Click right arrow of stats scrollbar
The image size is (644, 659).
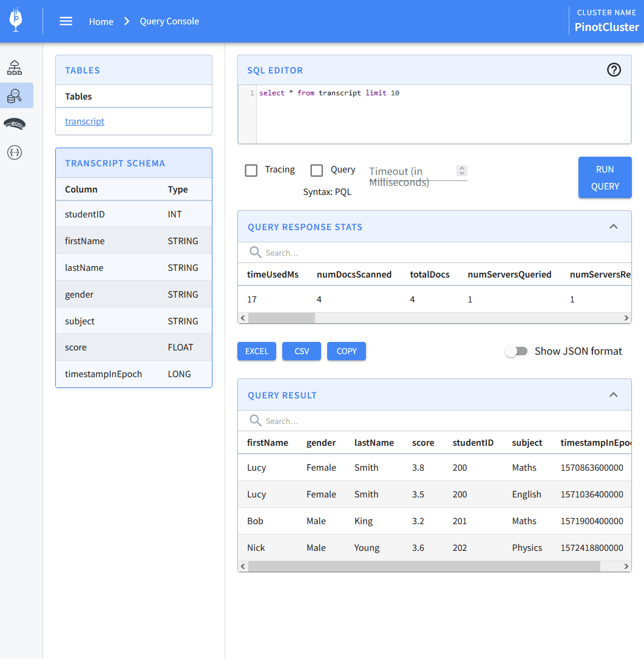tap(626, 318)
